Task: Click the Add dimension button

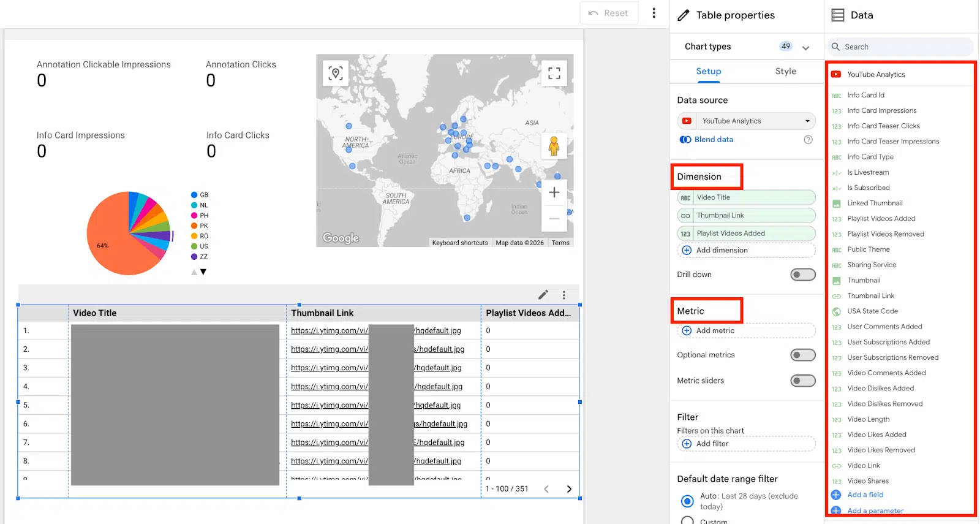Action: (x=747, y=250)
